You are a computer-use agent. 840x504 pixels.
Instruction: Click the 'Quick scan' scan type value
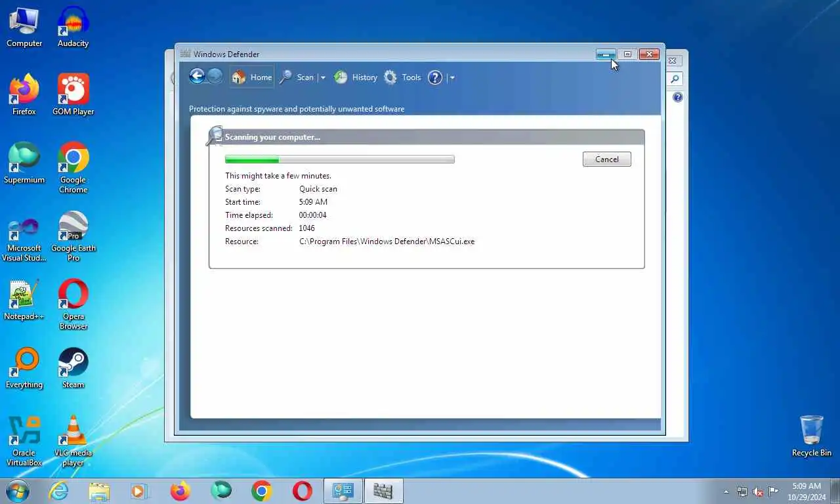[318, 189]
